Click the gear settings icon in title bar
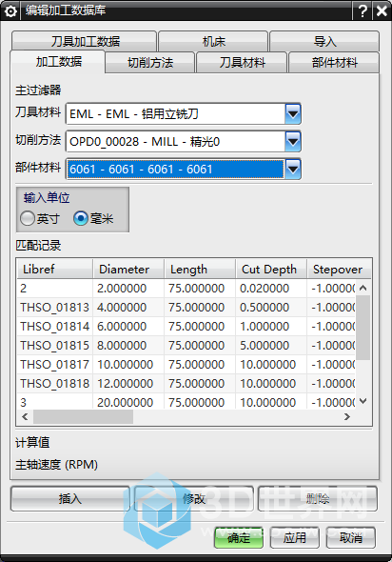 pos(10,11)
